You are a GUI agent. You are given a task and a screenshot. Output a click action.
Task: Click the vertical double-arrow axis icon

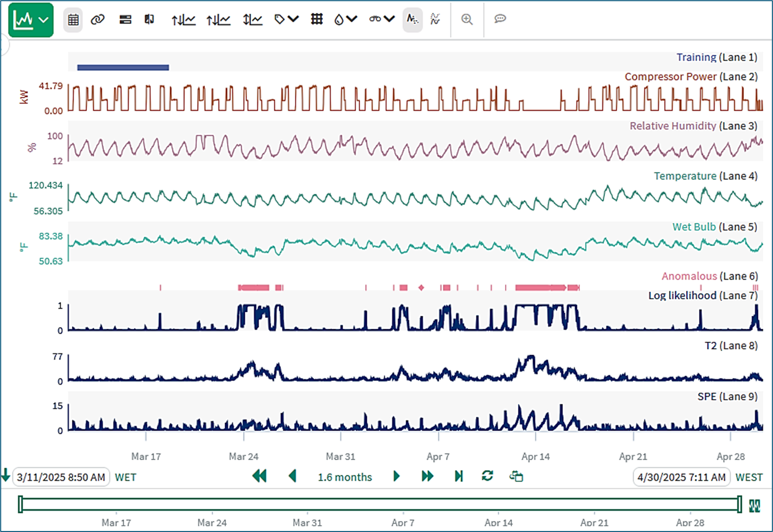tap(252, 20)
